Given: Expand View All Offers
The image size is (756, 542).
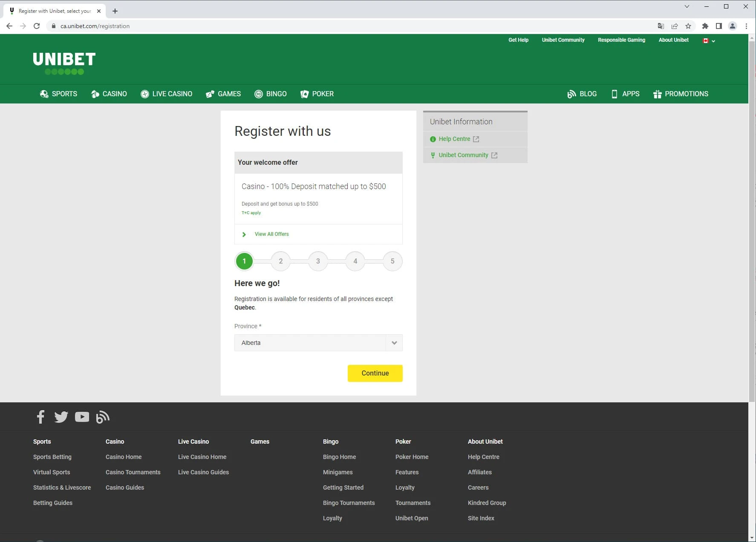Looking at the screenshot, I should click(x=271, y=234).
